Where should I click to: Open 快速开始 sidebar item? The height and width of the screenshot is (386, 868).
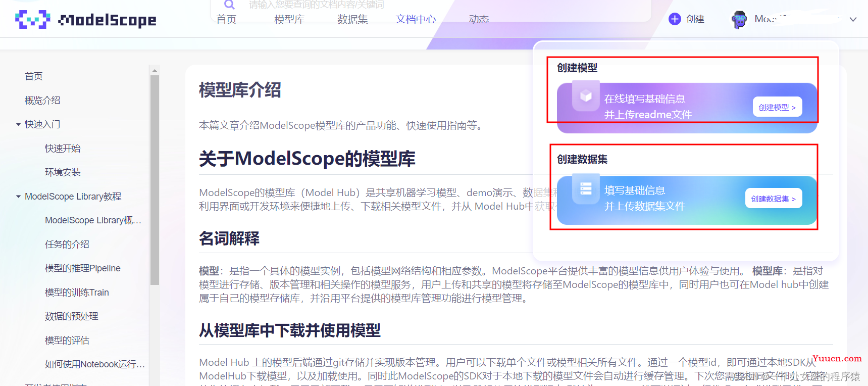63,149
